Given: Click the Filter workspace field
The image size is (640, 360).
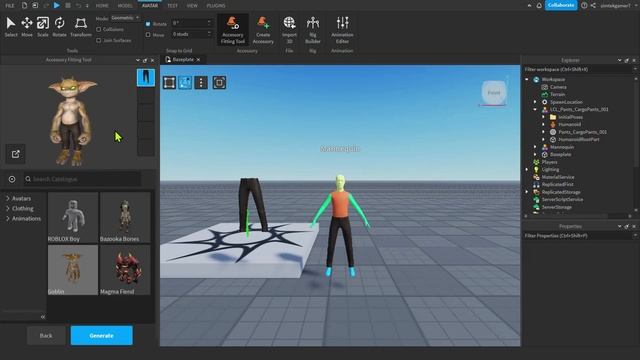Looking at the screenshot, I should tap(579, 69).
